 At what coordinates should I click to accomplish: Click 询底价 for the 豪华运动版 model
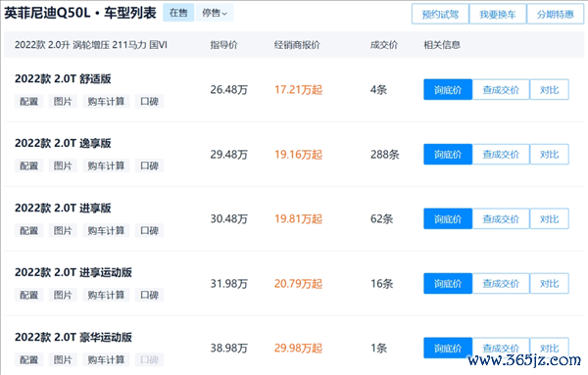(448, 348)
